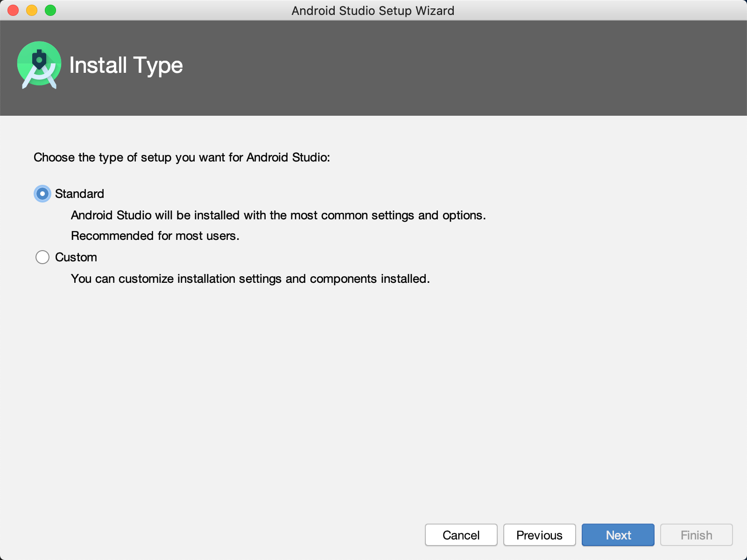The width and height of the screenshot is (747, 560).
Task: Close the Setup Wizard window
Action: pyautogui.click(x=13, y=10)
